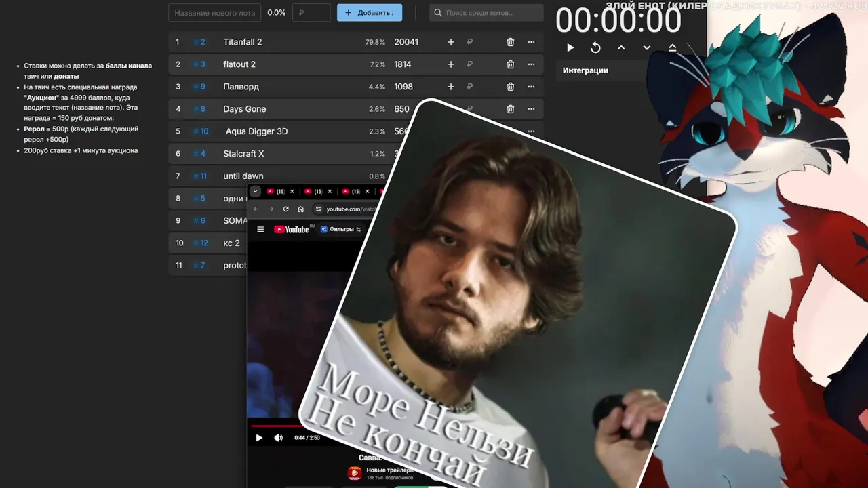Click lot id #10 of Aqua Digger 3D
The width and height of the screenshot is (868, 488).
[x=201, y=131]
